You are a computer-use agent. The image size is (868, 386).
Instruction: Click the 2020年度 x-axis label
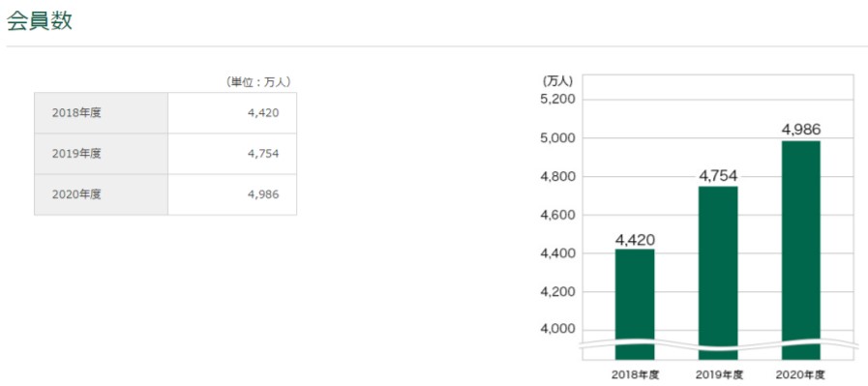[x=800, y=374]
